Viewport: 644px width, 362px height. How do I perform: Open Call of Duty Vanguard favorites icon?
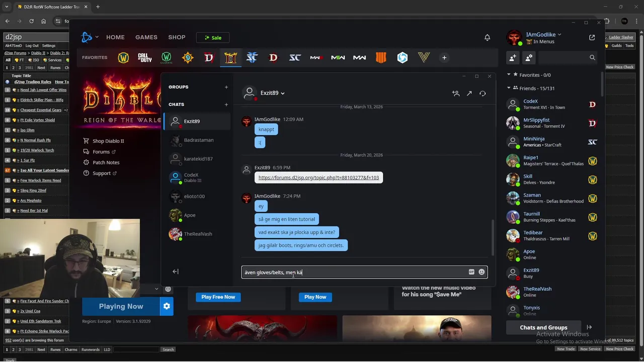click(x=424, y=58)
